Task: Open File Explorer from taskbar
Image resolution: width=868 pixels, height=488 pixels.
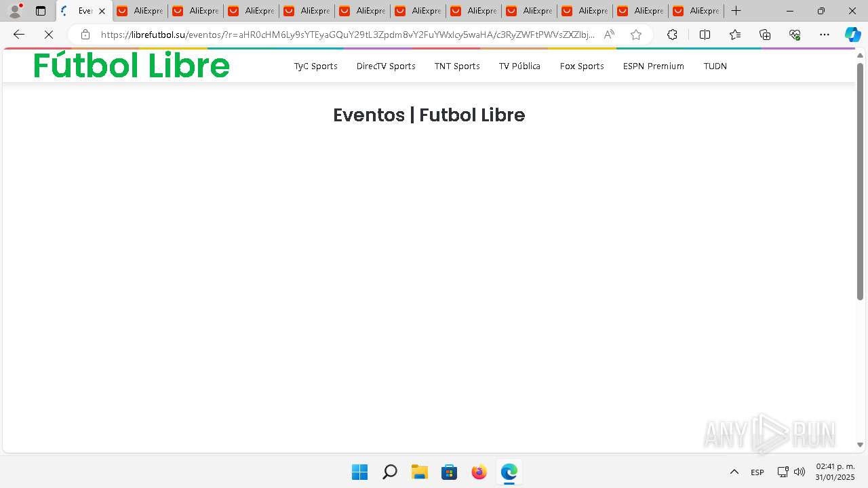Action: 419,472
